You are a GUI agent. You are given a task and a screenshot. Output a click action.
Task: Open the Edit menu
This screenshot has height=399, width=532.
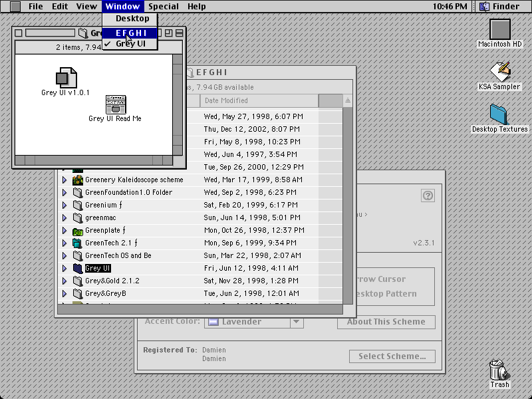[x=60, y=6]
